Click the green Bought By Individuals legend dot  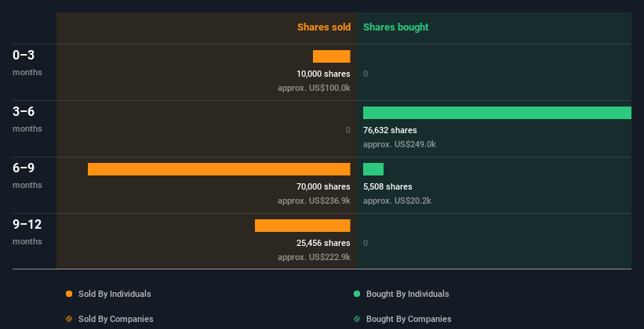pyautogui.click(x=357, y=294)
